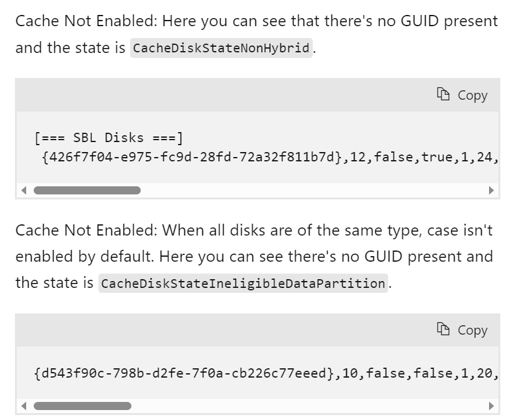
Task: Click the left scroll arrow under the d543f90c code
Action: point(24,406)
